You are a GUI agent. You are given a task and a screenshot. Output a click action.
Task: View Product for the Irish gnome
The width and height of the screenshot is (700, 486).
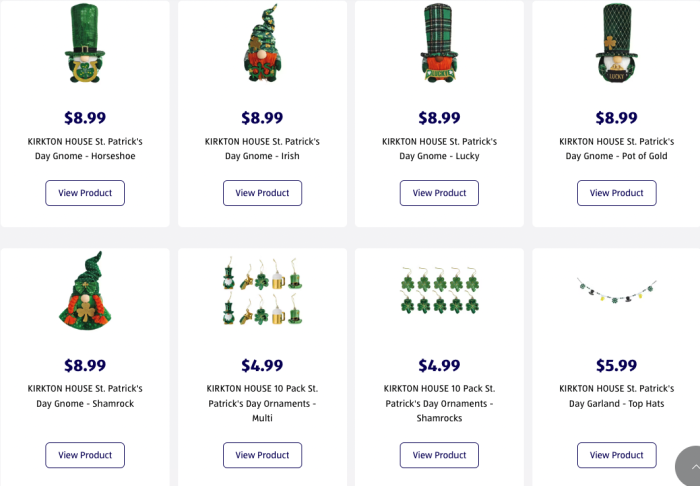tap(262, 193)
